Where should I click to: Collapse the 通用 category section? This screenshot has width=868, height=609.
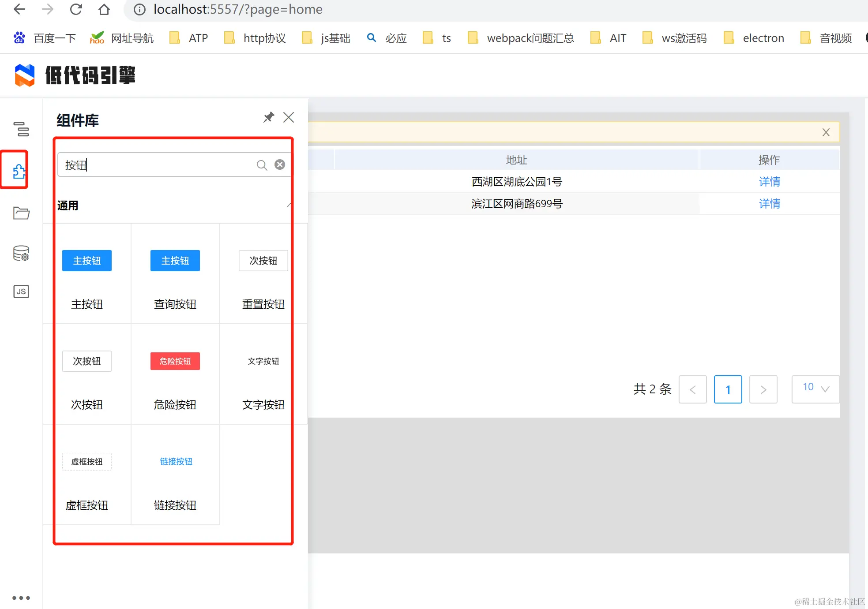click(289, 205)
